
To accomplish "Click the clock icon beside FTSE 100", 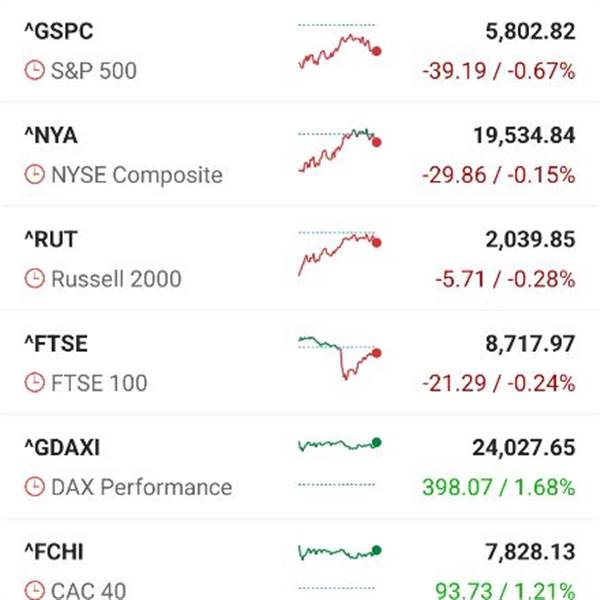I will point(35,383).
